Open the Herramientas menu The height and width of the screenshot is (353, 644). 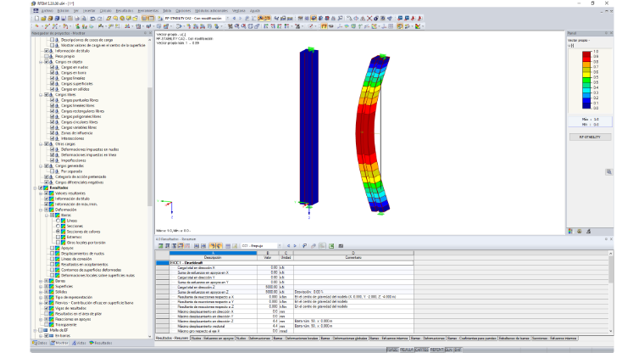147,11
